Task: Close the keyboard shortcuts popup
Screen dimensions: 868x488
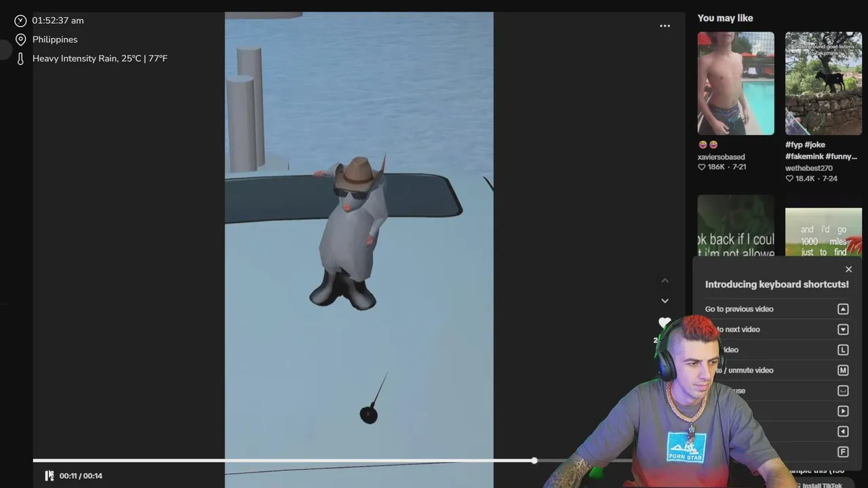Action: 848,269
